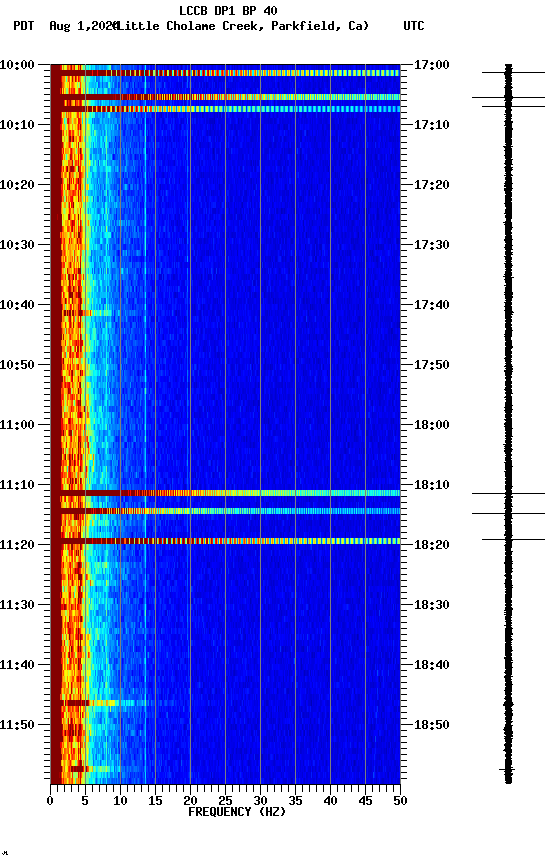Click the 10:50 PDT time label
552x864 pixels.
(17, 365)
